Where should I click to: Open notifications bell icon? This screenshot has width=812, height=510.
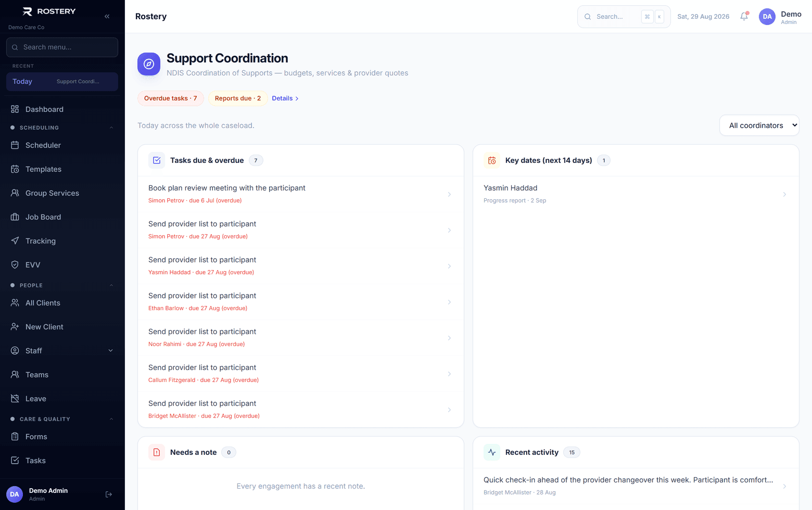point(744,16)
